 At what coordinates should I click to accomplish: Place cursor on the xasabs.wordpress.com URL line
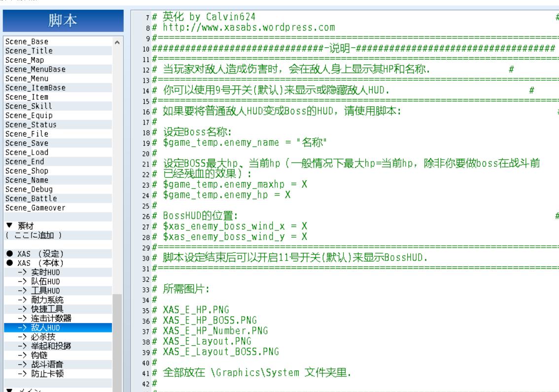pos(249,28)
